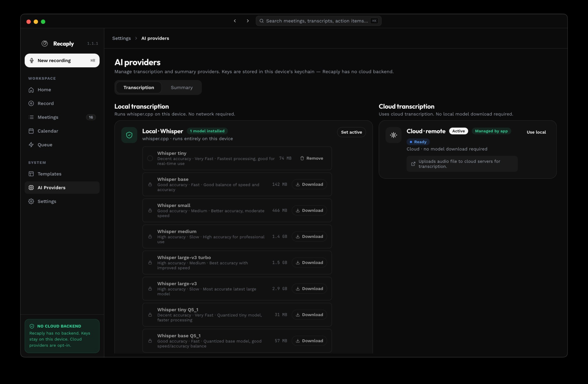Click lock icon beside Whisper small
This screenshot has height=384, width=588.
pyautogui.click(x=150, y=211)
